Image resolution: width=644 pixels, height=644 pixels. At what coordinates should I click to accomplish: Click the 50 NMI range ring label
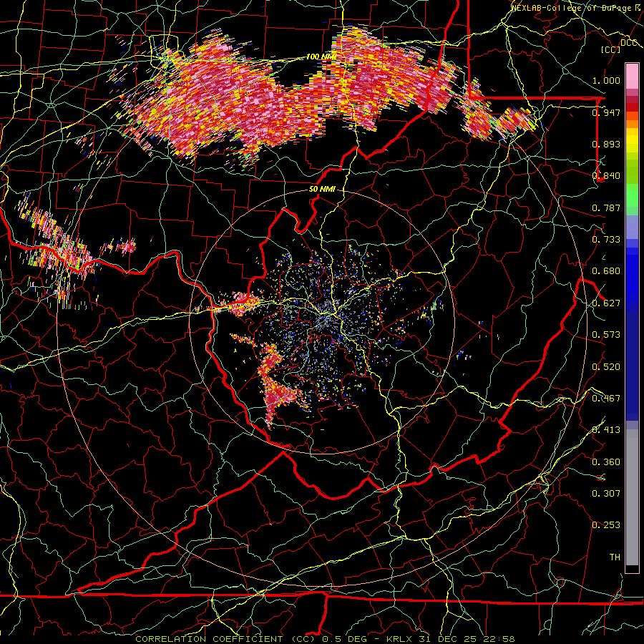[x=323, y=190]
